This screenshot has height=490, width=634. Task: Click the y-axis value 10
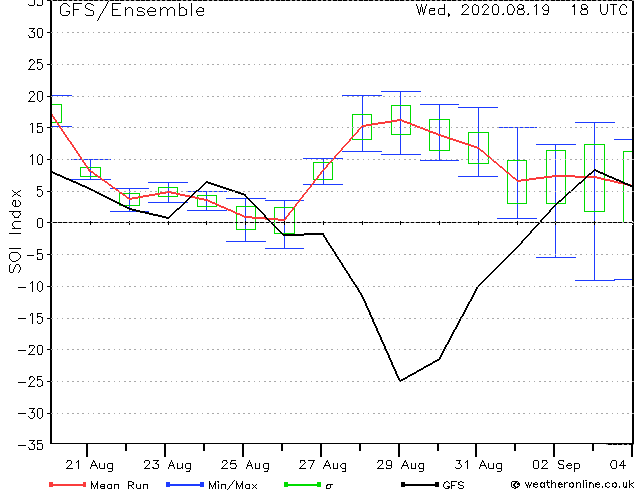(35, 160)
